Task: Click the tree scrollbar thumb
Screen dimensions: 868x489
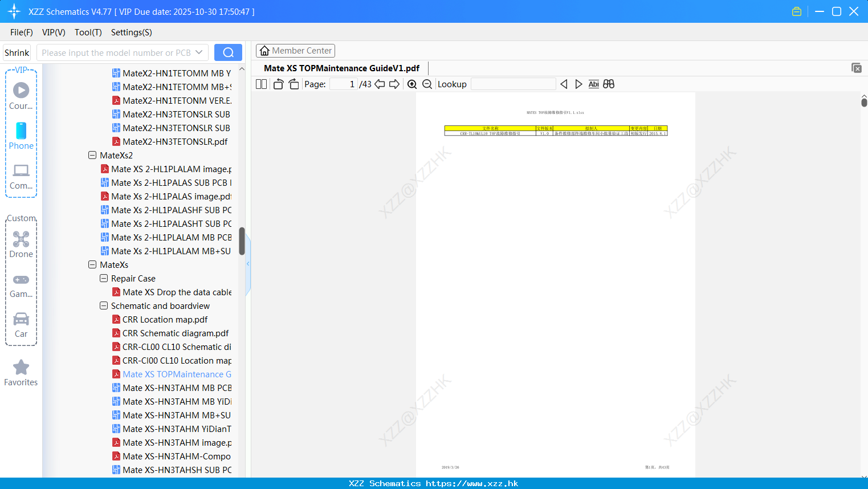Action: coord(242,241)
